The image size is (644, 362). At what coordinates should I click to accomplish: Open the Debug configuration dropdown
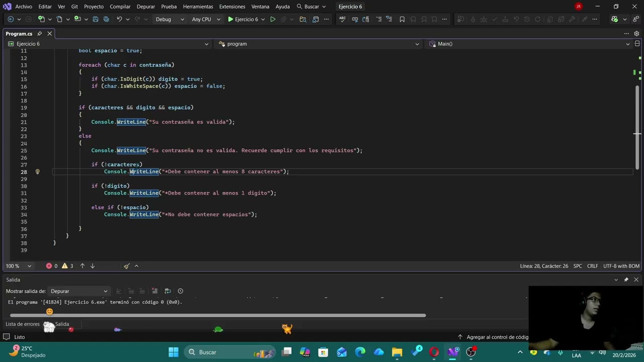(170, 19)
